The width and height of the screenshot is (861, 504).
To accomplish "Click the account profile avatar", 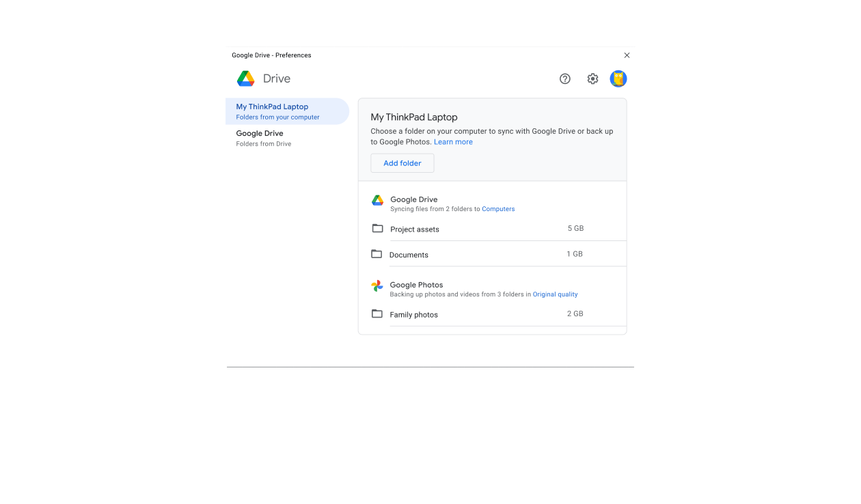I will coord(618,79).
